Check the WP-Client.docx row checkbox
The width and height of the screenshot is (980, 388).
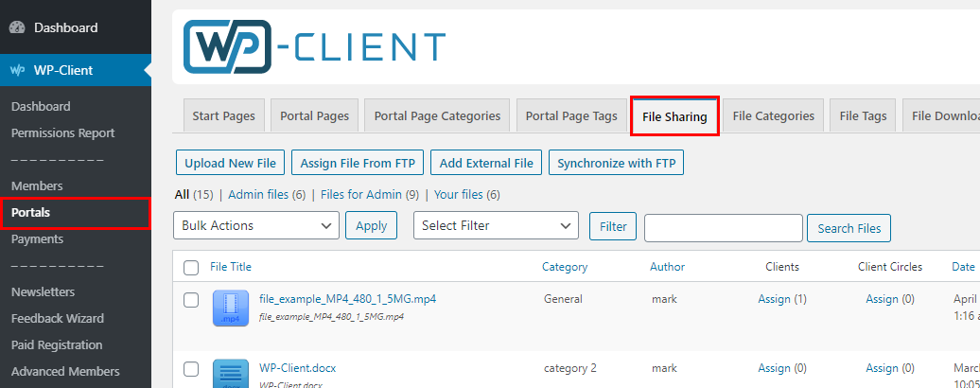[x=191, y=369]
